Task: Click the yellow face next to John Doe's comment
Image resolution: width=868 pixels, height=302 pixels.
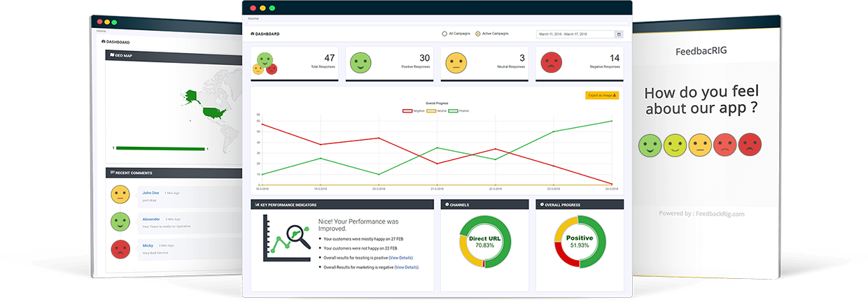Action: (x=120, y=195)
